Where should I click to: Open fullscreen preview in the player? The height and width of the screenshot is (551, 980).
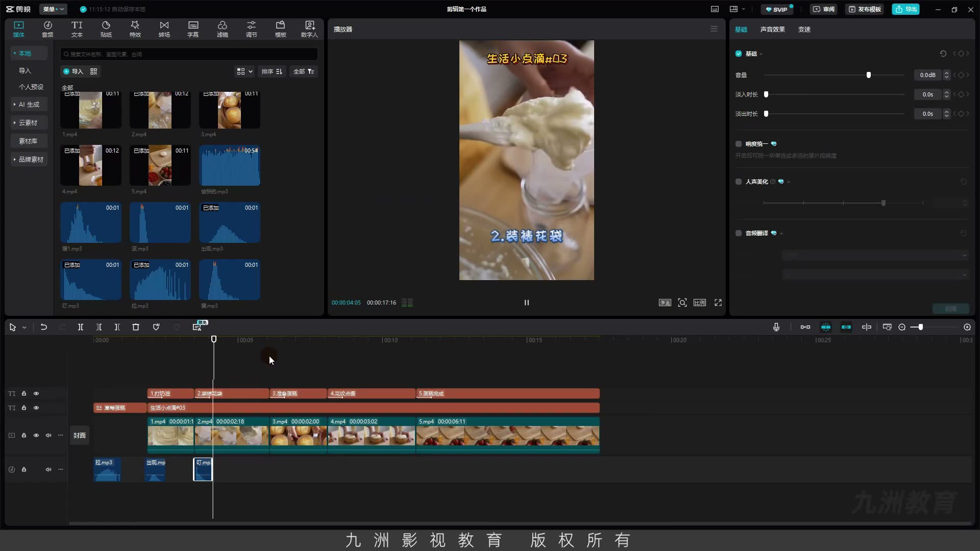point(718,303)
